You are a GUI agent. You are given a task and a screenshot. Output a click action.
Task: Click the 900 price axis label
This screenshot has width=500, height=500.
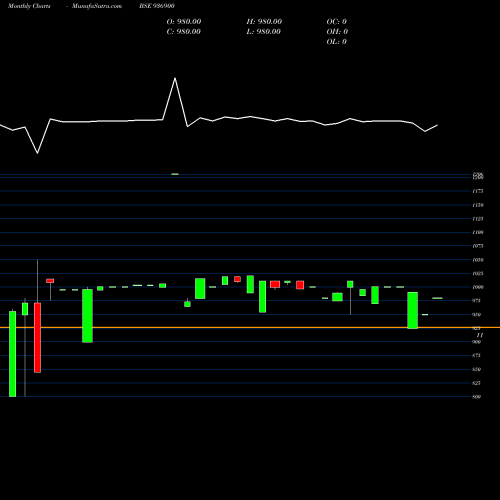pos(477,342)
